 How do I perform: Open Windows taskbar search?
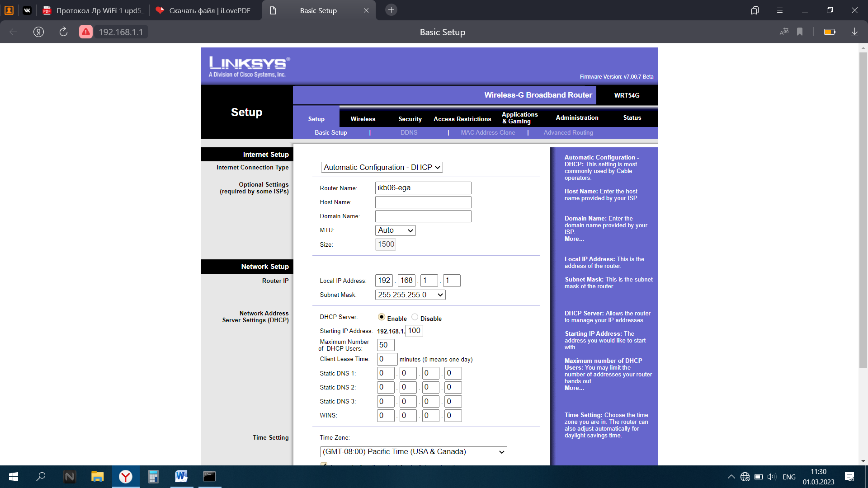(41, 477)
